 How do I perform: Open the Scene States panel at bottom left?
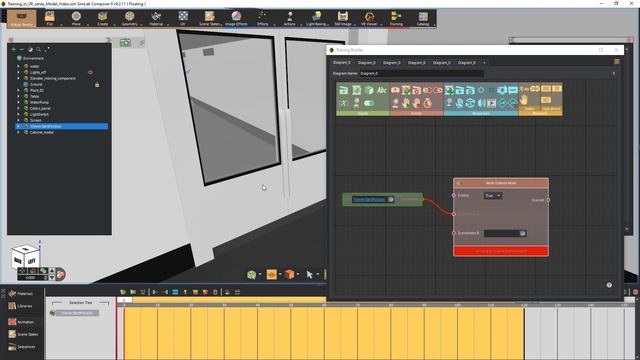point(23,334)
